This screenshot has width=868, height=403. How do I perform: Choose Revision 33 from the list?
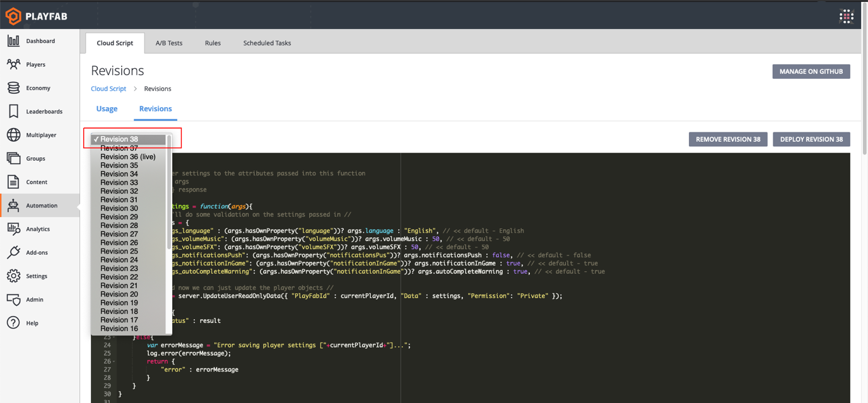(x=128, y=182)
